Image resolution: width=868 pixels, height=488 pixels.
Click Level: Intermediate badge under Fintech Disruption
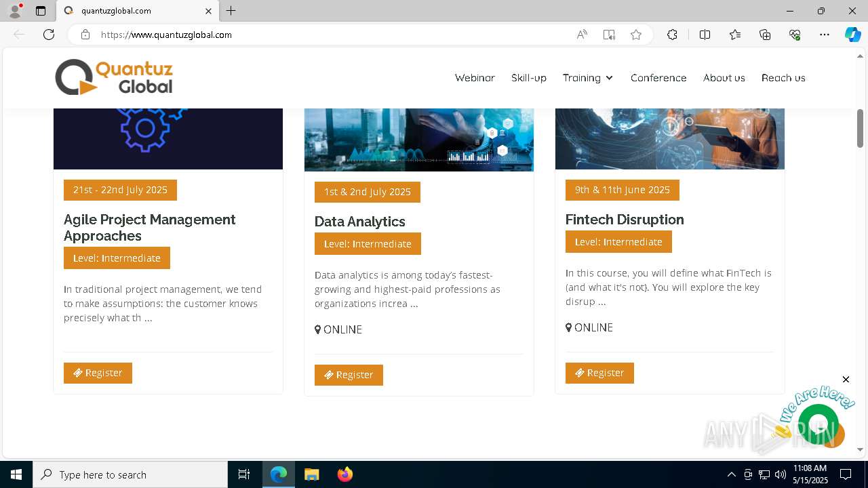tap(618, 242)
